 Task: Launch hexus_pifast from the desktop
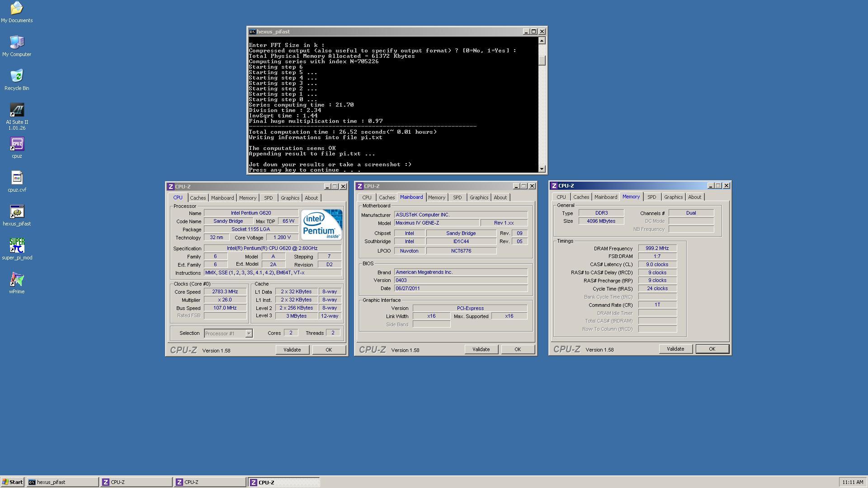17,216
